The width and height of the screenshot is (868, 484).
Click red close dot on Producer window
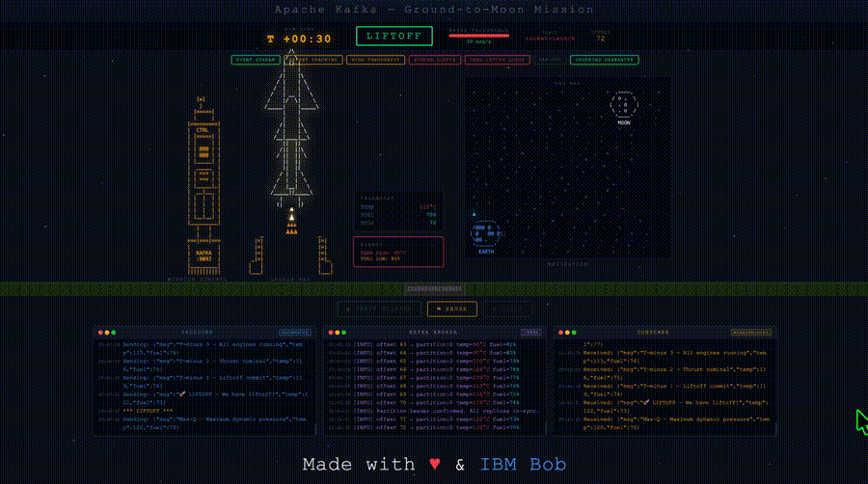[100, 333]
